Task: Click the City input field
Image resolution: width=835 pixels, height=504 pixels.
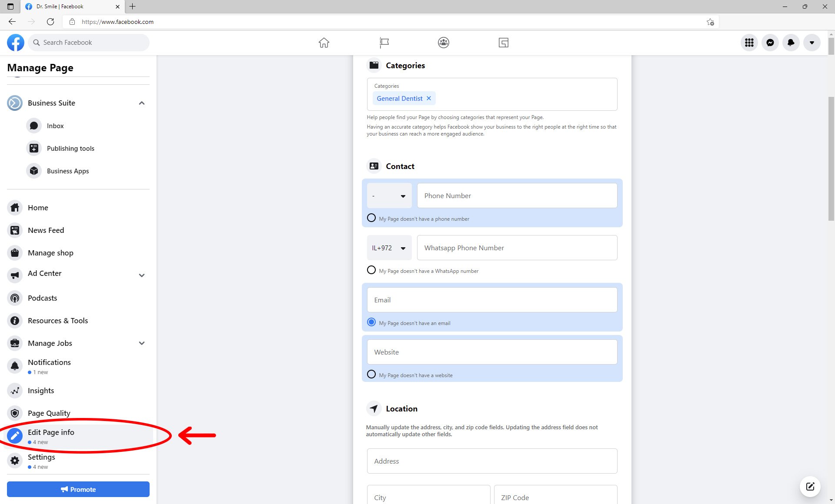Action: coord(428,495)
